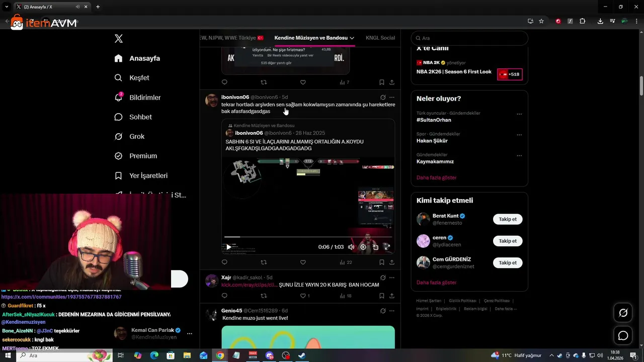Open video settings gear

click(363, 247)
